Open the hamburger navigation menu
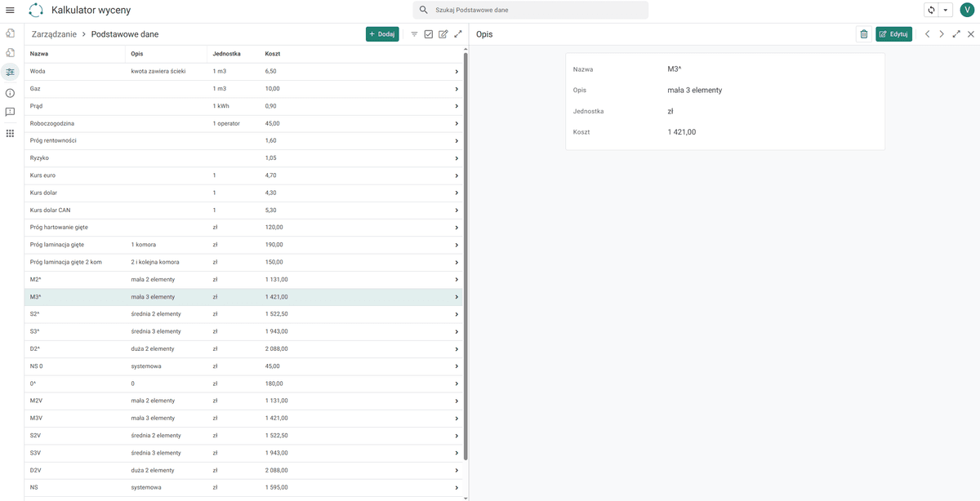 click(x=10, y=10)
